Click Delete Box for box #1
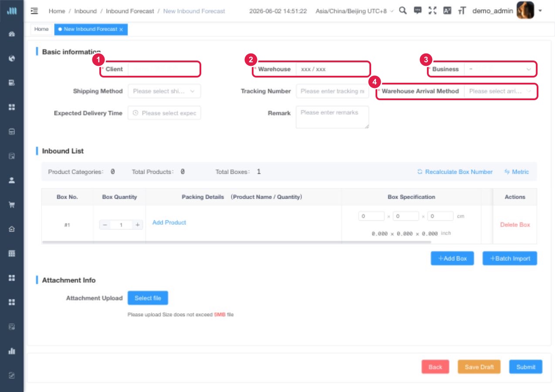 pos(515,225)
